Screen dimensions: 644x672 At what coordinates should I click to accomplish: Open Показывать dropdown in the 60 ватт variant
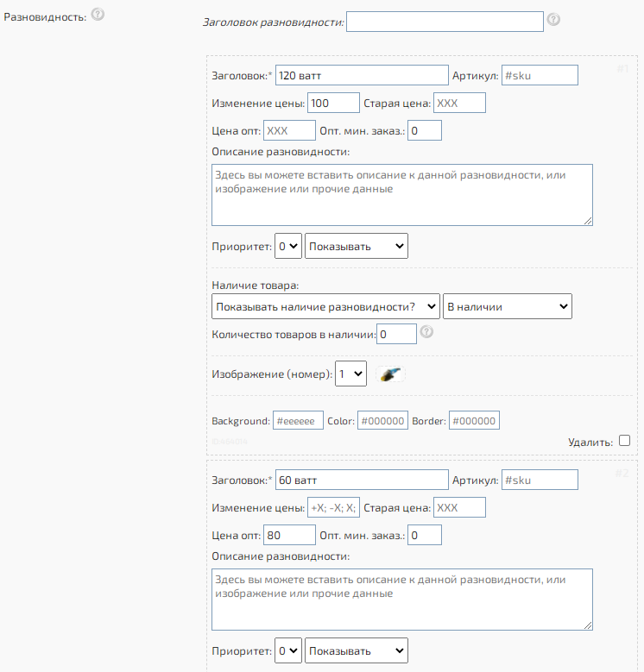pos(356,650)
